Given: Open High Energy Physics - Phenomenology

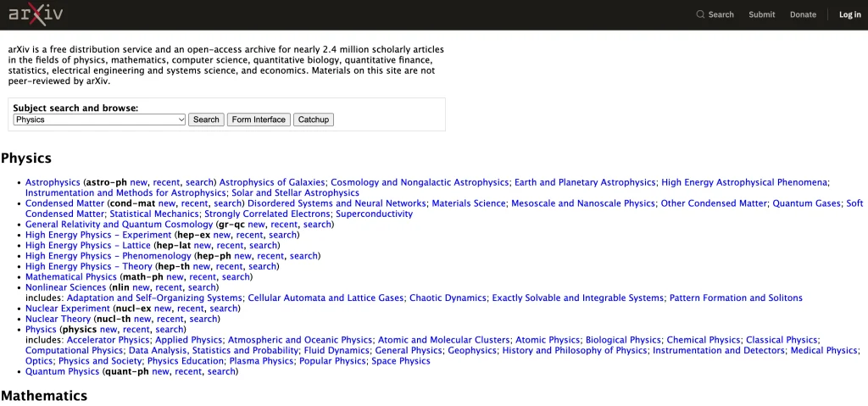Looking at the screenshot, I should click(x=108, y=256).
